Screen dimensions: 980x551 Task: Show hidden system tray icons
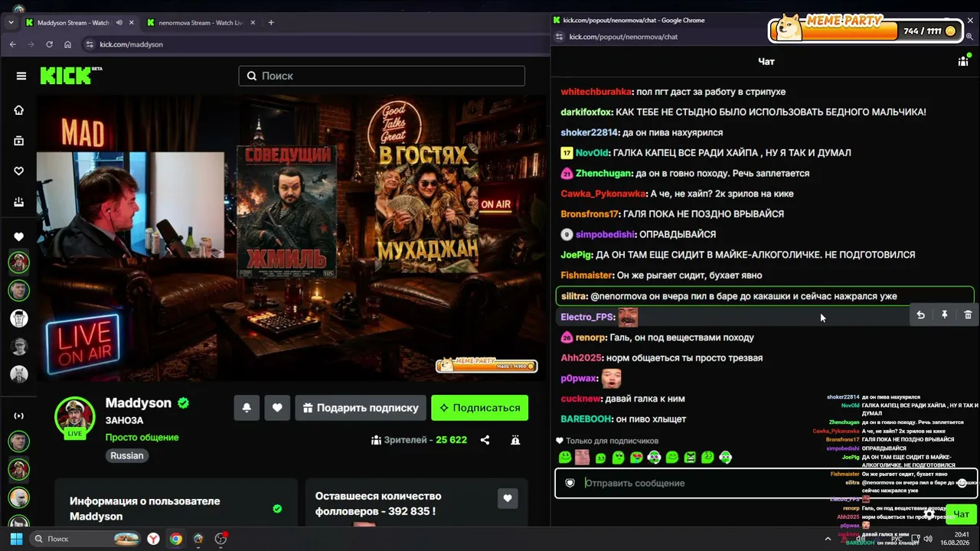click(828, 539)
